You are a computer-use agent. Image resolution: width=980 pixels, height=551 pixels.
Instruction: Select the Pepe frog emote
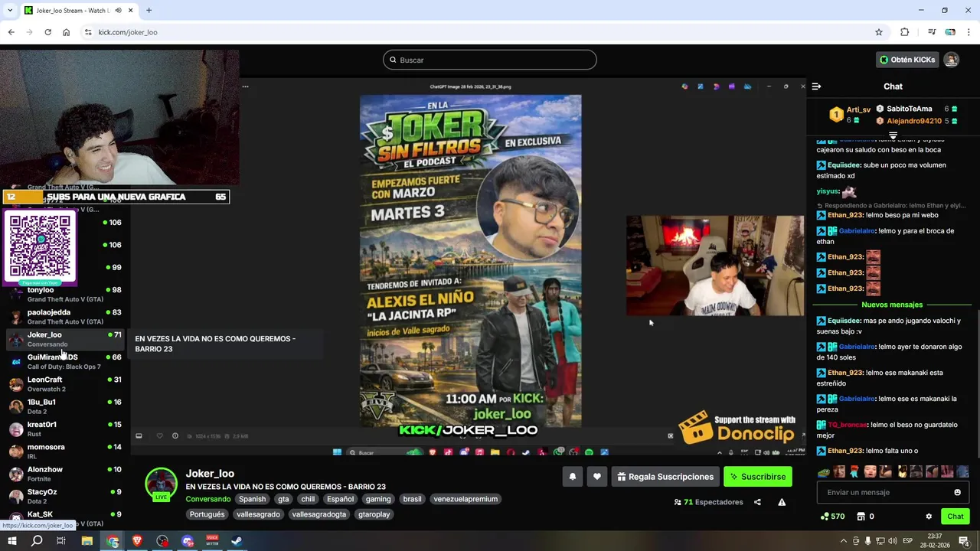824,472
